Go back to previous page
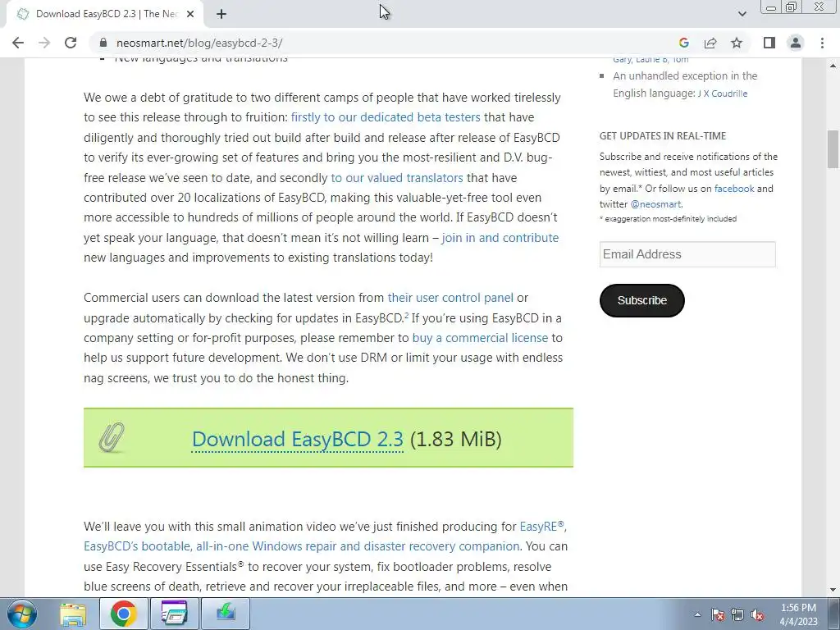 pyautogui.click(x=18, y=43)
